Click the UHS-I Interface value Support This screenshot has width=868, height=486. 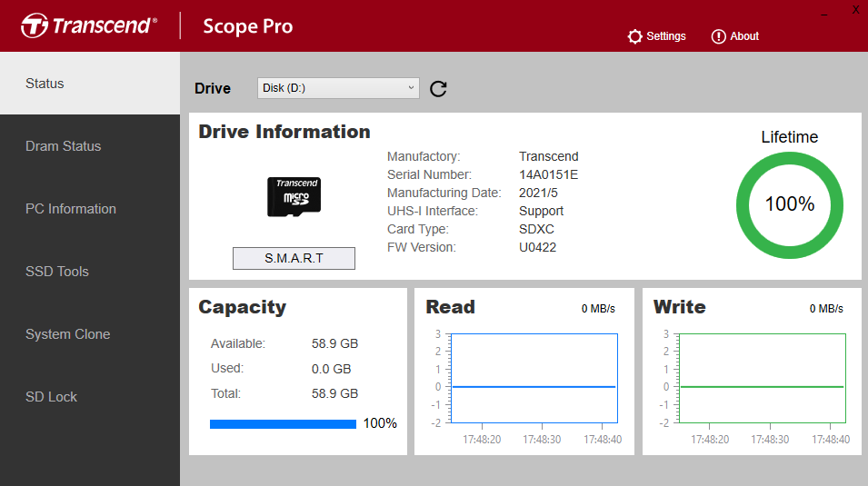coord(541,212)
